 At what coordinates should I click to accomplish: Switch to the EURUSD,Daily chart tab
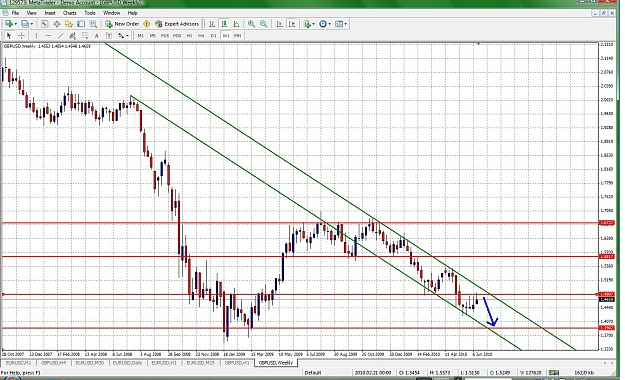[128, 363]
